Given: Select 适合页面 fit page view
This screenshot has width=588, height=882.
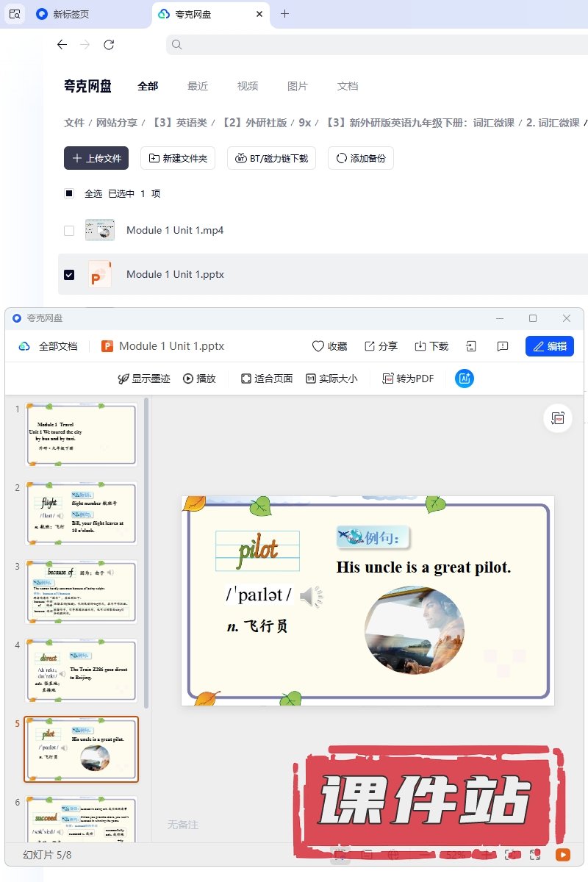Looking at the screenshot, I should click(x=266, y=379).
